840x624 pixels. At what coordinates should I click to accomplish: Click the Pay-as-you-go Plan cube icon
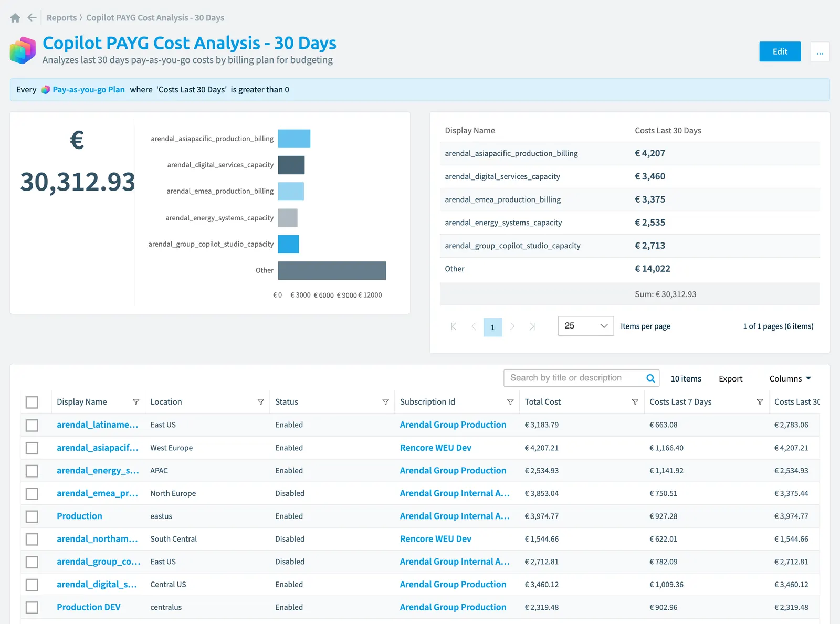pos(46,90)
